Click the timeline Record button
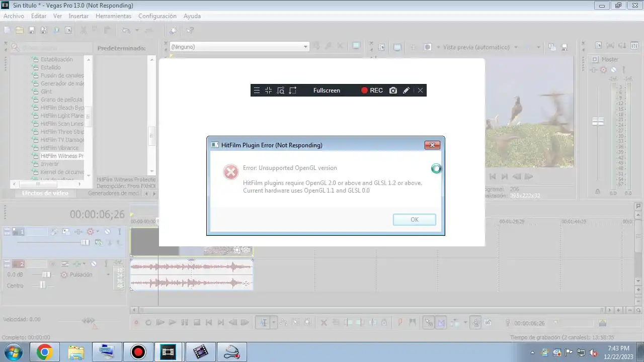Image resolution: width=644 pixels, height=362 pixels. pyautogui.click(x=136, y=323)
